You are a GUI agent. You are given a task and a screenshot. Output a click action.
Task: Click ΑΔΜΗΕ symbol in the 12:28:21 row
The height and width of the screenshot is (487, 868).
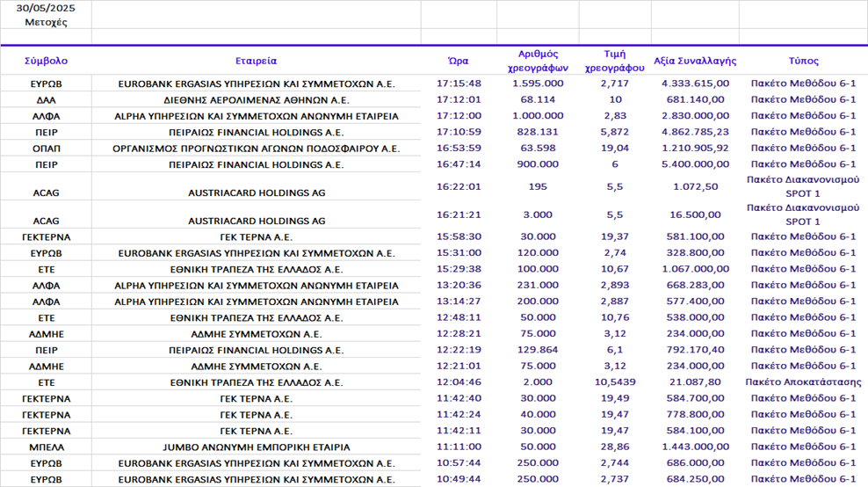46,334
